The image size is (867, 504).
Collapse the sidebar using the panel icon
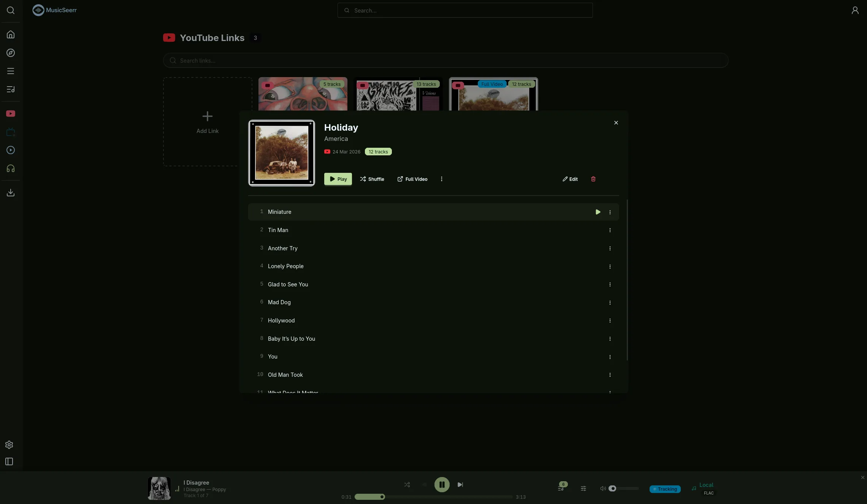(9, 461)
